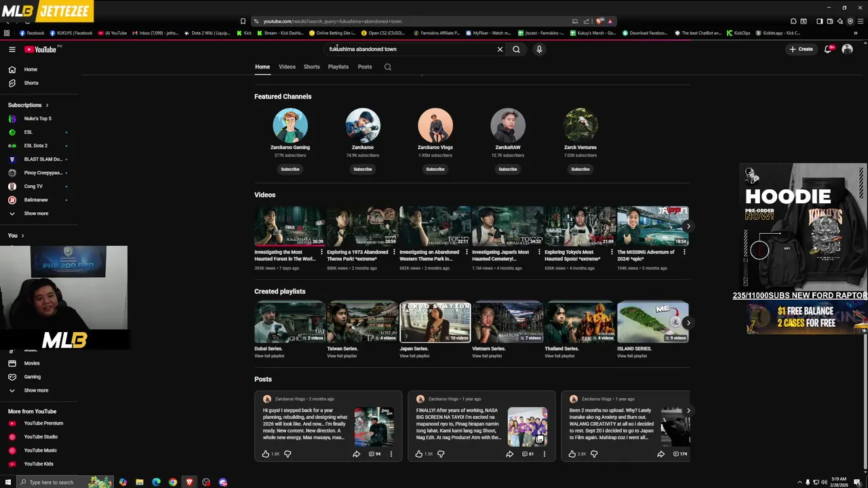Screen dimensions: 868x488
Task: Show next playlists with playlists row arrow
Action: click(x=688, y=323)
